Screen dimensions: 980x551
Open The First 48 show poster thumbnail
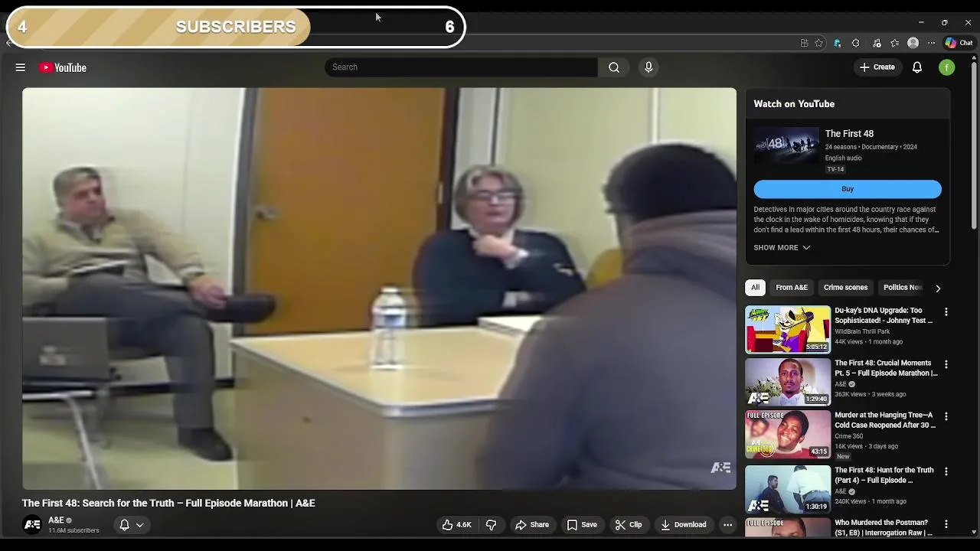[x=786, y=145]
